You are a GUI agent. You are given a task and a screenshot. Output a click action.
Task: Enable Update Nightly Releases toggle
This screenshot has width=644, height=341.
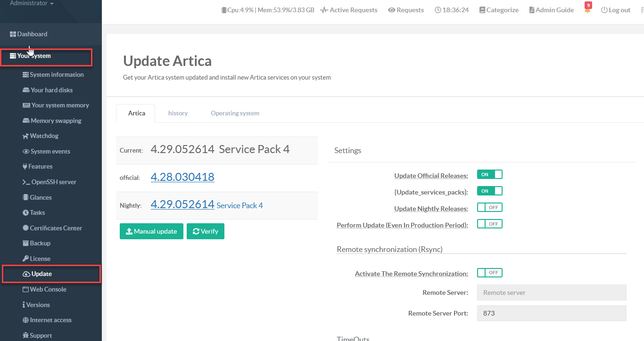pyautogui.click(x=489, y=208)
